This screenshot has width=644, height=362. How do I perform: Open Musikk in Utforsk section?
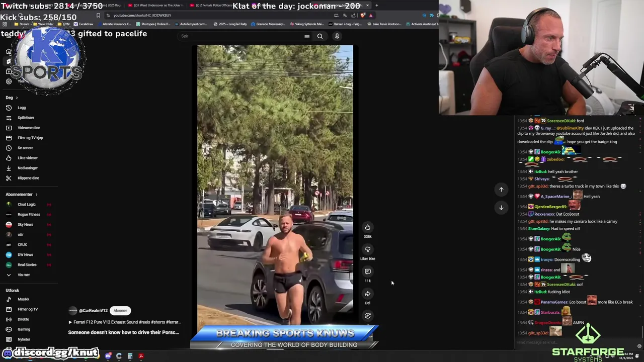[23, 299]
